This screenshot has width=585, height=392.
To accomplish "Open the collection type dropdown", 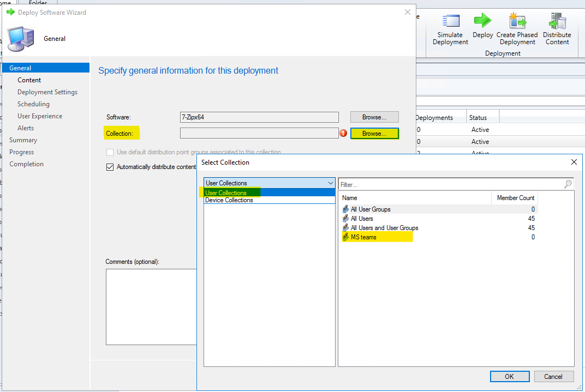I will tap(330, 183).
